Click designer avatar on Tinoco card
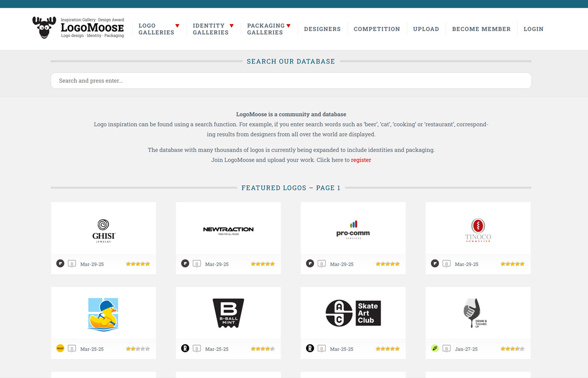Image resolution: width=588 pixels, height=378 pixels. (x=435, y=263)
